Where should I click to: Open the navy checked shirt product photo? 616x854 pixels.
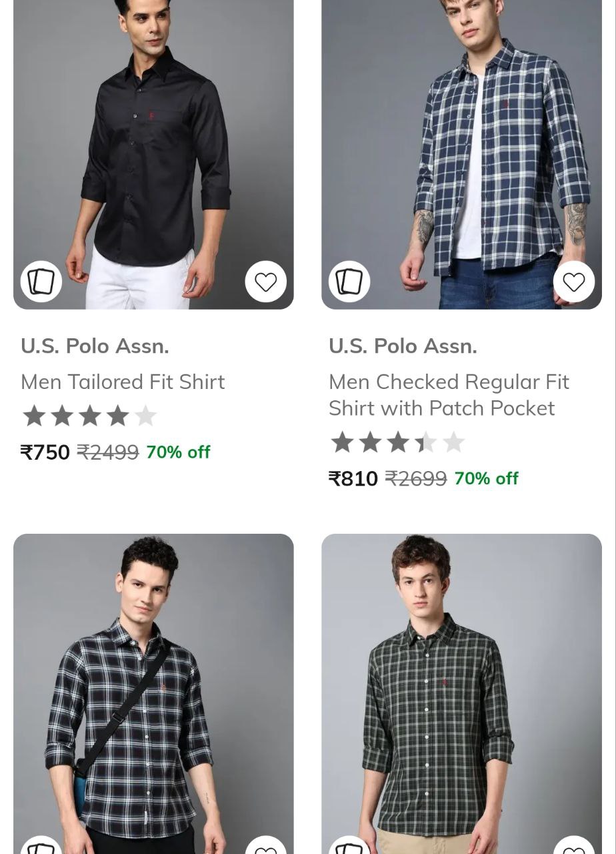[x=461, y=147]
